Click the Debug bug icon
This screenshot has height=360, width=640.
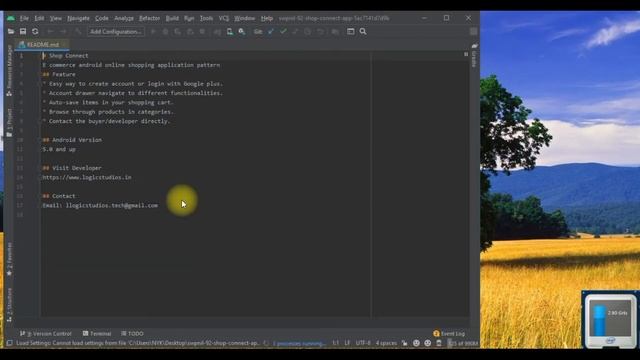165,31
